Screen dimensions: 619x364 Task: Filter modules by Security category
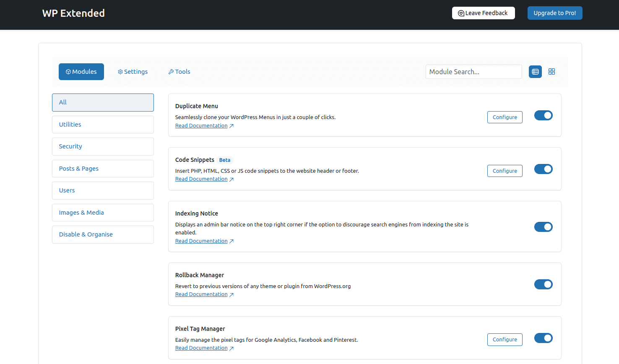[103, 146]
